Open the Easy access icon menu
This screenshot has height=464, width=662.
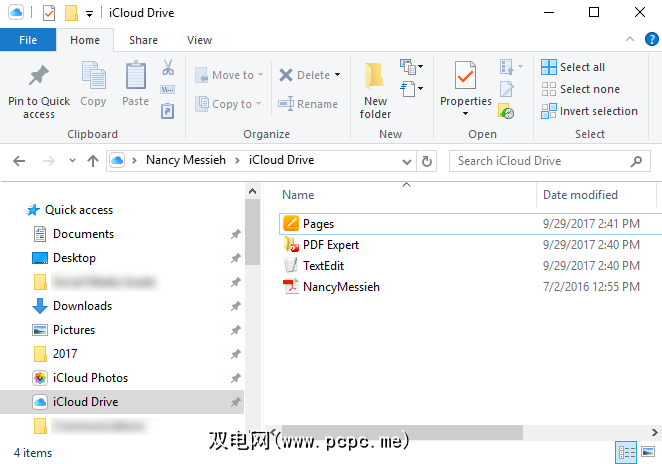point(412,88)
